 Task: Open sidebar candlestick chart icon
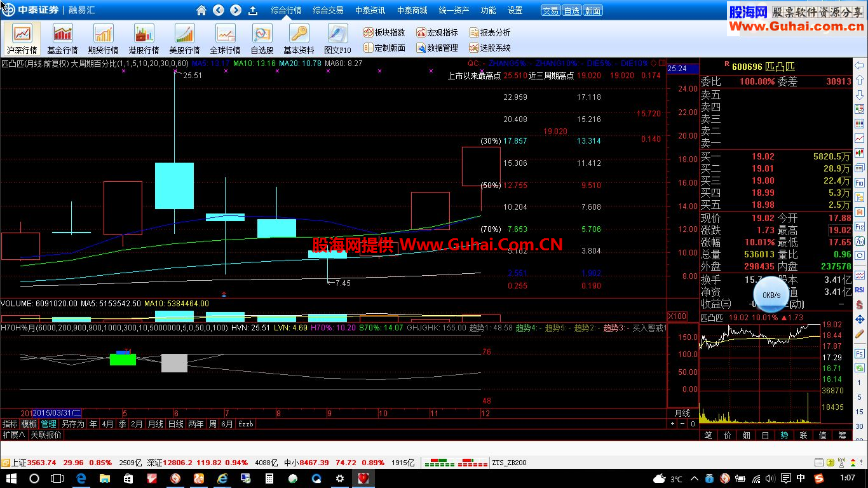coord(860,152)
